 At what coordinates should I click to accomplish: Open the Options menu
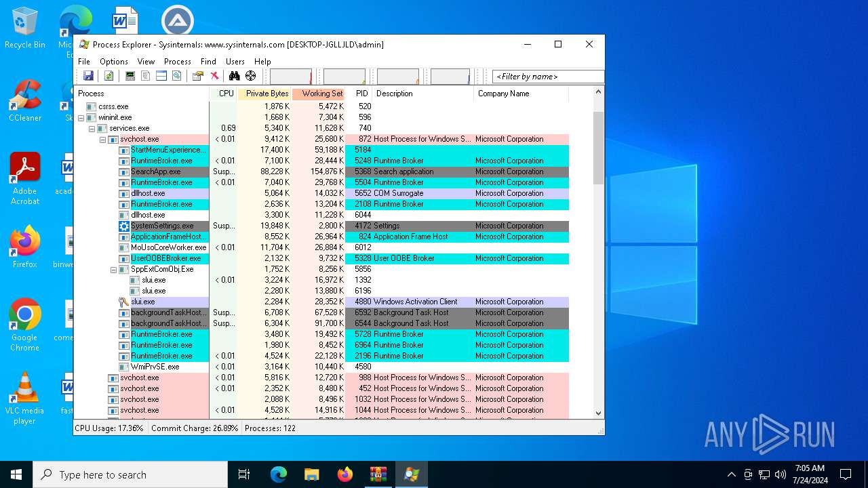click(x=114, y=62)
